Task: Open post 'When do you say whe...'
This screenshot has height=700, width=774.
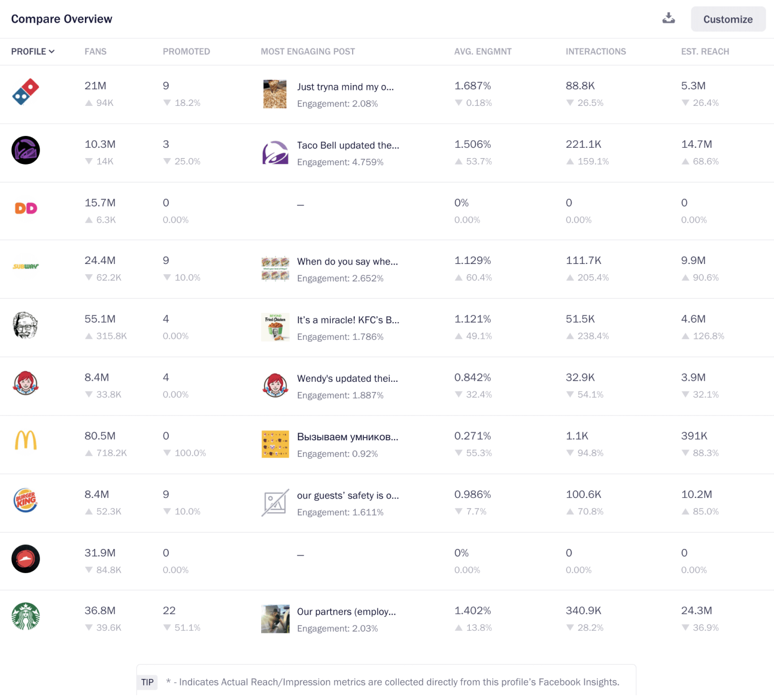Action: tap(348, 262)
